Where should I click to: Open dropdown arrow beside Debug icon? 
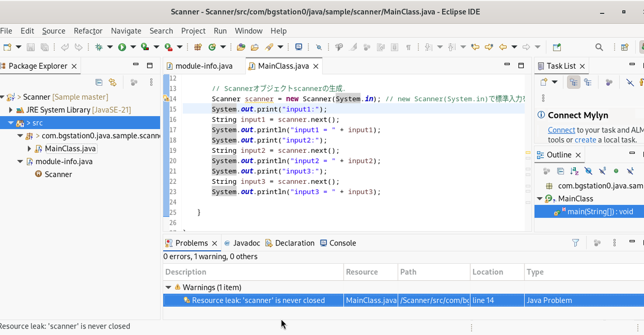(x=109, y=47)
